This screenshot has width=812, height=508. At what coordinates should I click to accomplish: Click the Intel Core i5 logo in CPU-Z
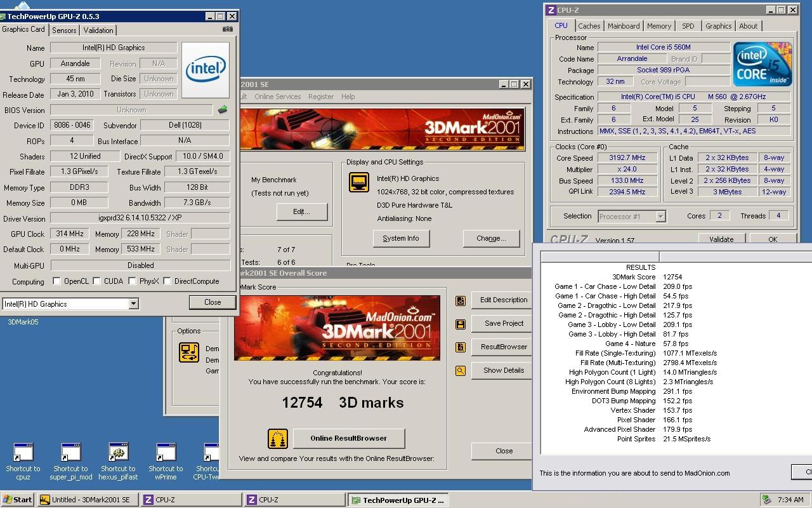coord(762,64)
